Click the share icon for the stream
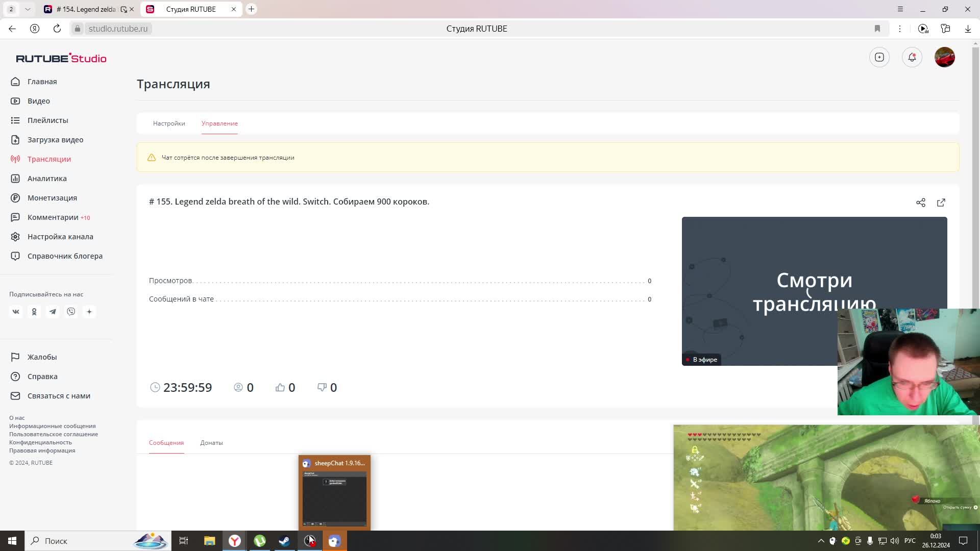Image resolution: width=980 pixels, height=551 pixels. pyautogui.click(x=920, y=203)
